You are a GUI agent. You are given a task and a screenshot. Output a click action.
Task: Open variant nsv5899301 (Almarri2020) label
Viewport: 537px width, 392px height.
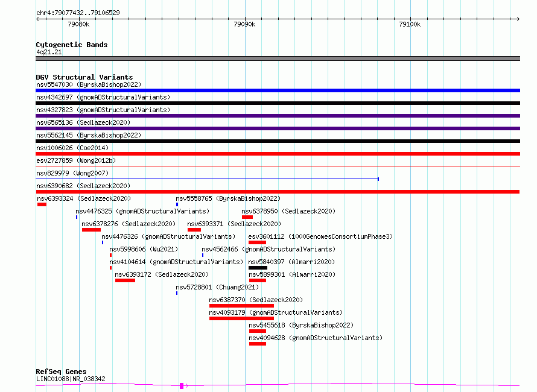[x=292, y=274]
